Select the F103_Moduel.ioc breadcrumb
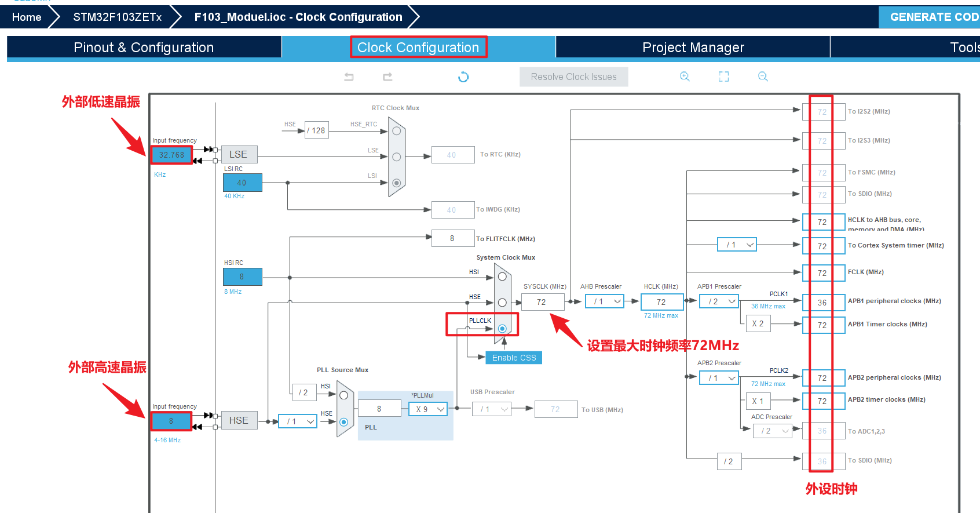The width and height of the screenshot is (980, 513). point(298,17)
